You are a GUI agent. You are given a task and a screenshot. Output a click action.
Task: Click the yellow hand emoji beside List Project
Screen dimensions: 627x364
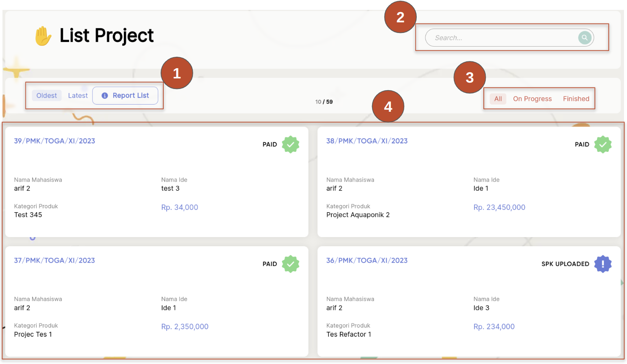pos(43,36)
